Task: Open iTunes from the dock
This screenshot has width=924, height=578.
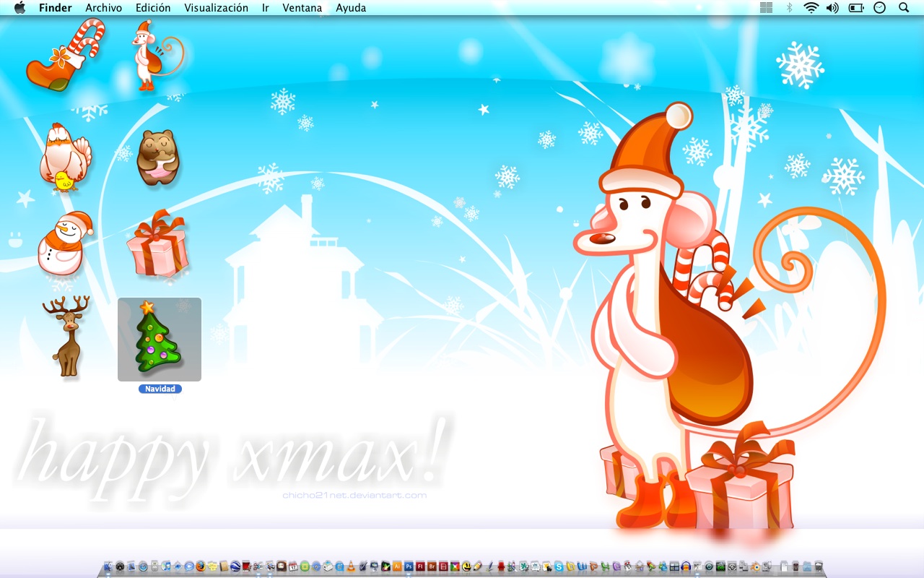Action: tap(165, 568)
